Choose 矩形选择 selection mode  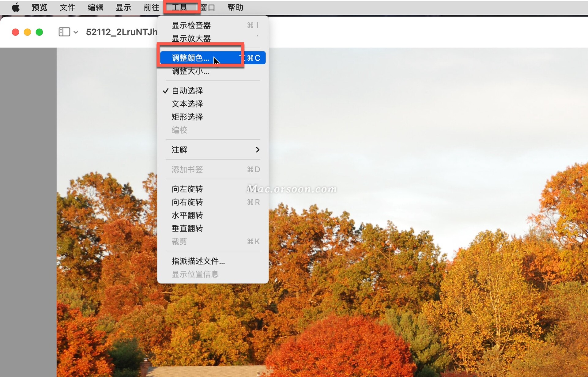coord(187,117)
